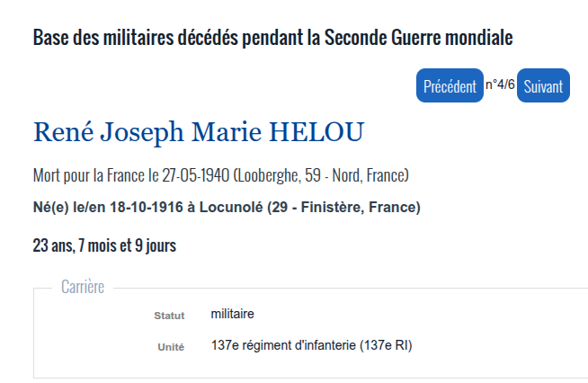Select the 137e régiment d'infanterie value
Screen dimensions: 588x383
pos(283,345)
